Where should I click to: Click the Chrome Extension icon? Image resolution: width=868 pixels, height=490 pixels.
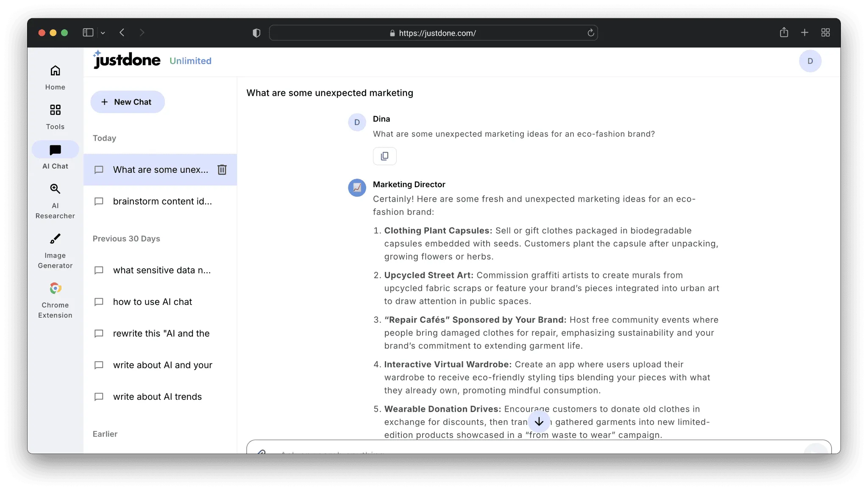point(55,289)
